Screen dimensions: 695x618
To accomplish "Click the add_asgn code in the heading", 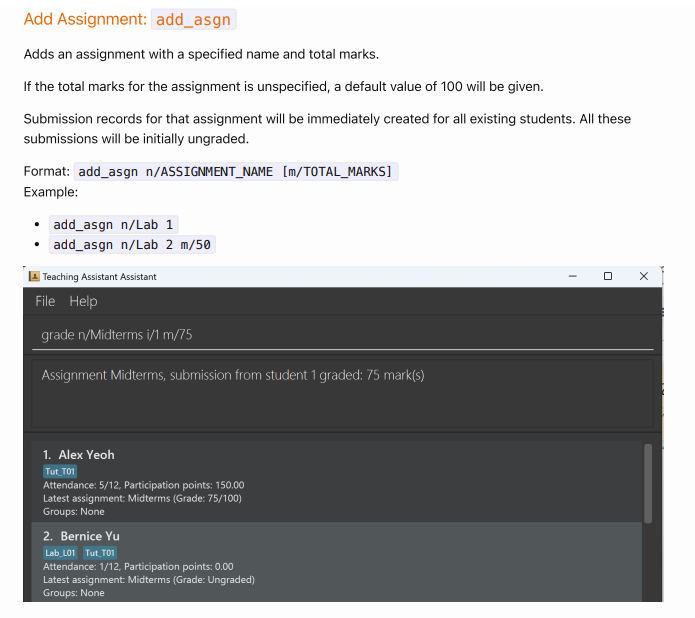I will coord(193,20).
